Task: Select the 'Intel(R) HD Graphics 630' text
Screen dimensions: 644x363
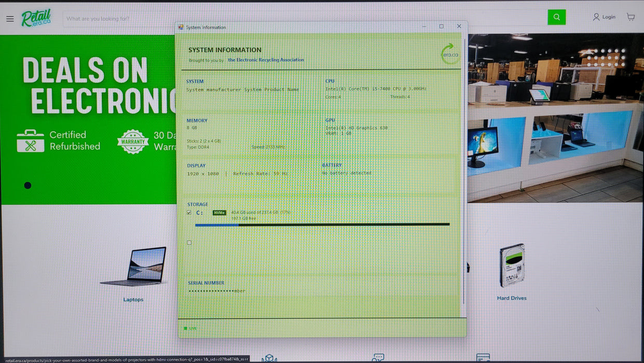Action: (357, 128)
